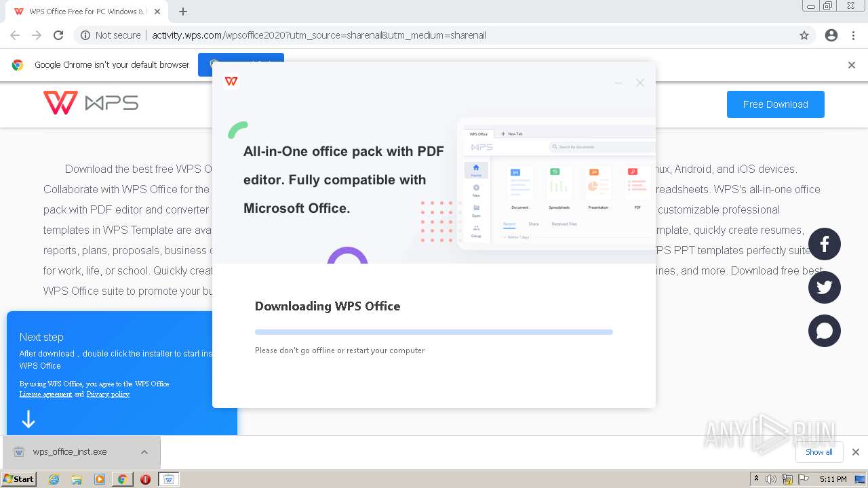
Task: Minimize the WPS installer dialog
Action: (618, 83)
